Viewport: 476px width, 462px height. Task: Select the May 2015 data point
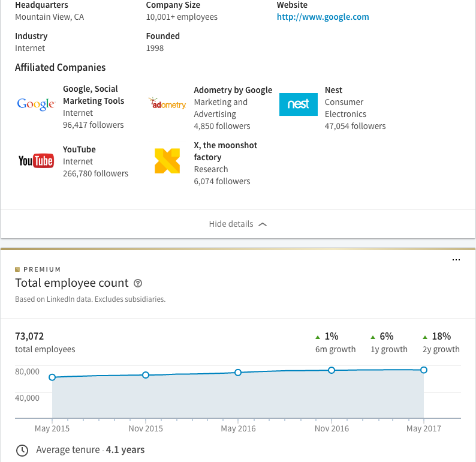(52, 377)
